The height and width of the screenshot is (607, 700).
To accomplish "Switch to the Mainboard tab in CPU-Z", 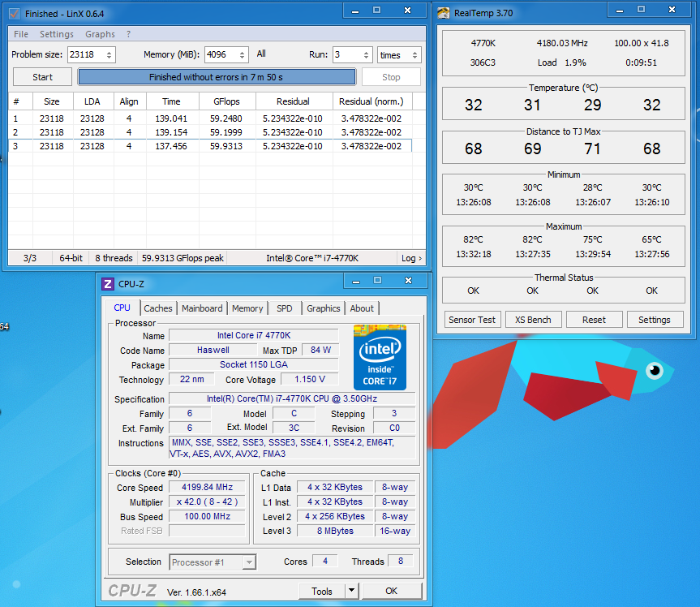I will tap(202, 308).
